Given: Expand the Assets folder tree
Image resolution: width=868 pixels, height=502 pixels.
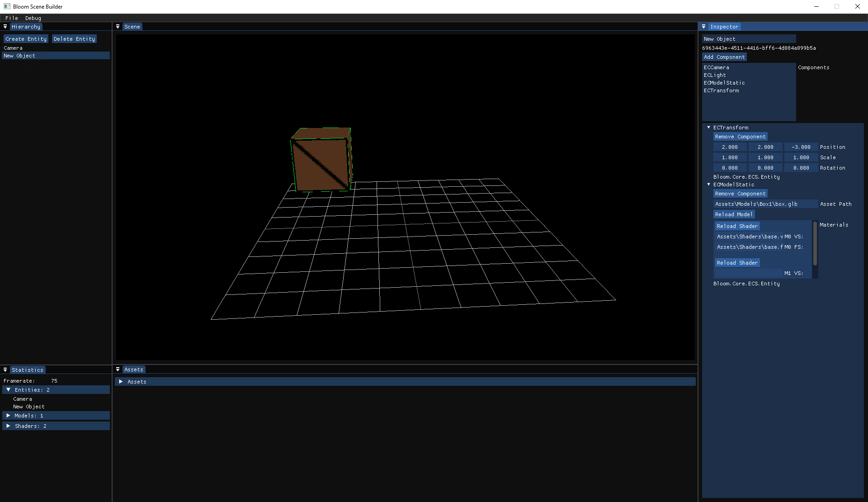Looking at the screenshot, I should tap(121, 382).
